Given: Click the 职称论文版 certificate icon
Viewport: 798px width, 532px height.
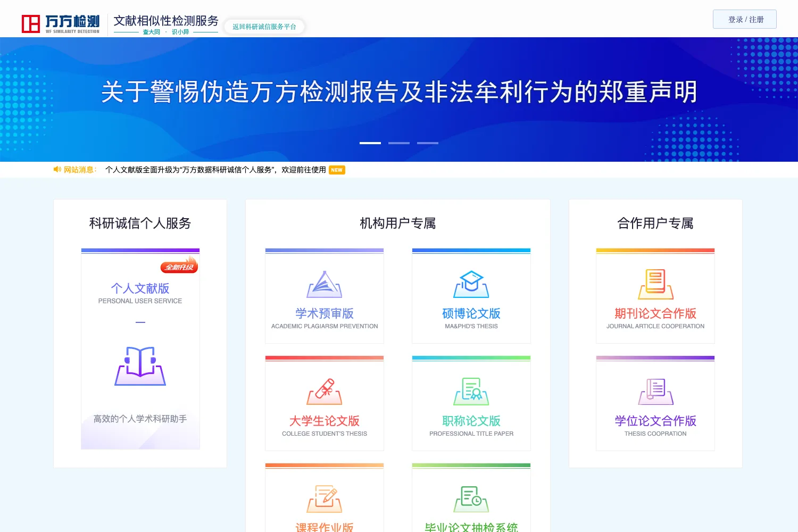Looking at the screenshot, I should click(x=471, y=392).
